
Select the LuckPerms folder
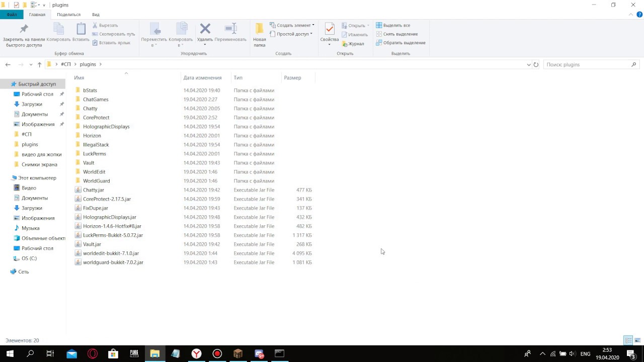(x=95, y=154)
